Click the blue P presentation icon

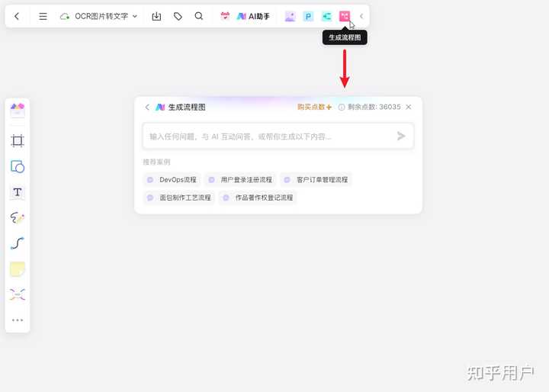pyautogui.click(x=308, y=16)
